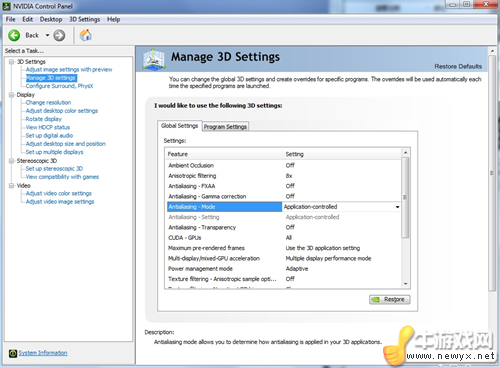
Task: Open Set up stereoscopic 3D
Action: pyautogui.click(x=54, y=169)
